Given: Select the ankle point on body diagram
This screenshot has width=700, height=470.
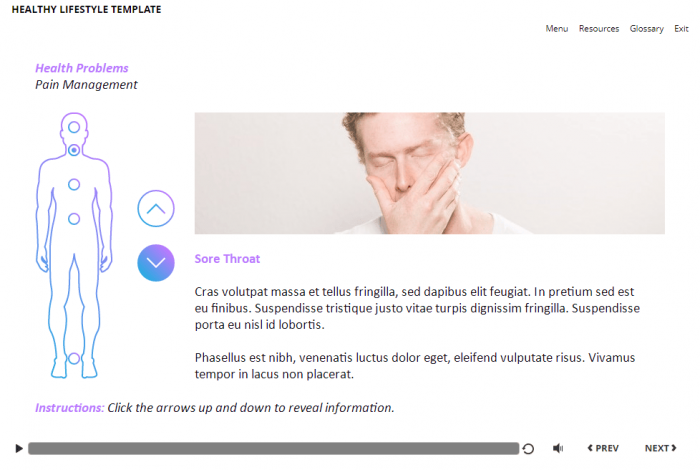Looking at the screenshot, I should click(x=74, y=358).
